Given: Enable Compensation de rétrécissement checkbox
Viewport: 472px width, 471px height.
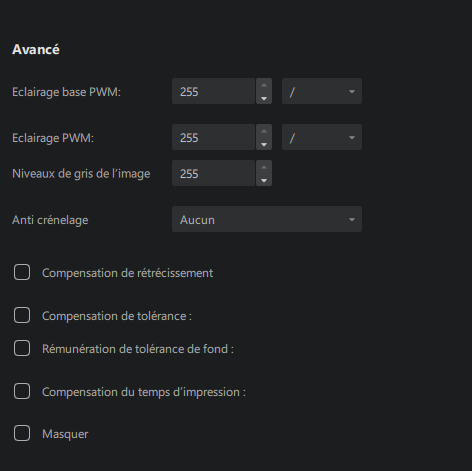Looking at the screenshot, I should tap(22, 272).
